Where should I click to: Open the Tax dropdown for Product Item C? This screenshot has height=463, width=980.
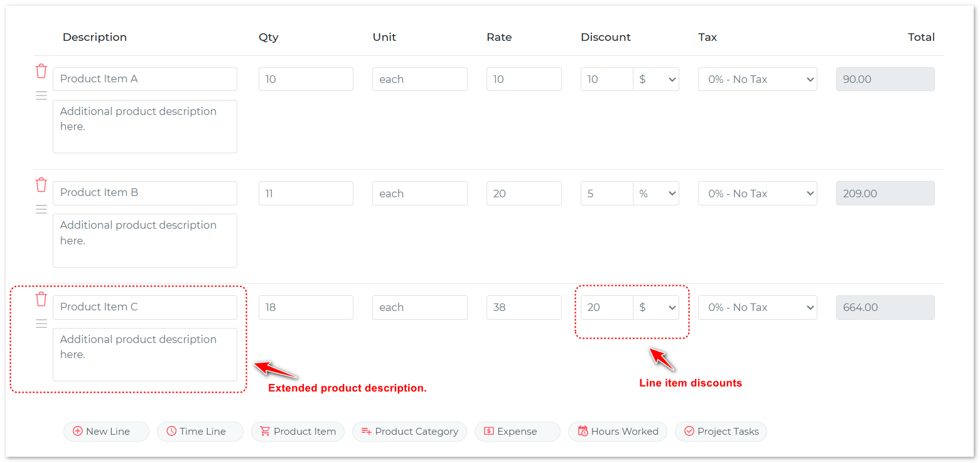click(x=757, y=307)
